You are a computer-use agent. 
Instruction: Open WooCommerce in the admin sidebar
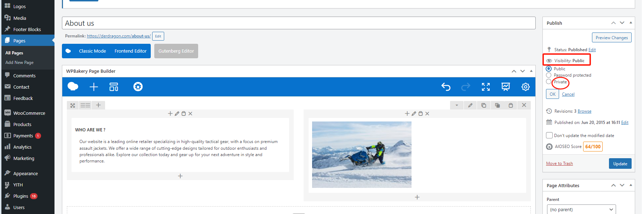click(29, 113)
